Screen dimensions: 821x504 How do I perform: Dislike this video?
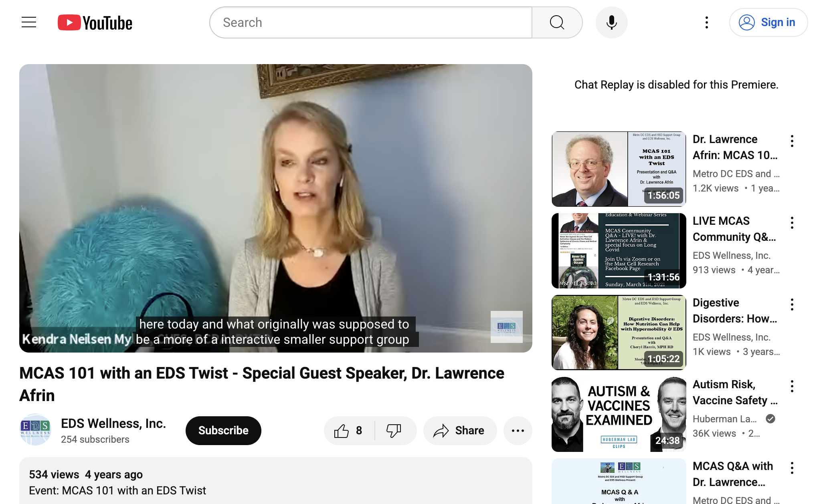[395, 430]
